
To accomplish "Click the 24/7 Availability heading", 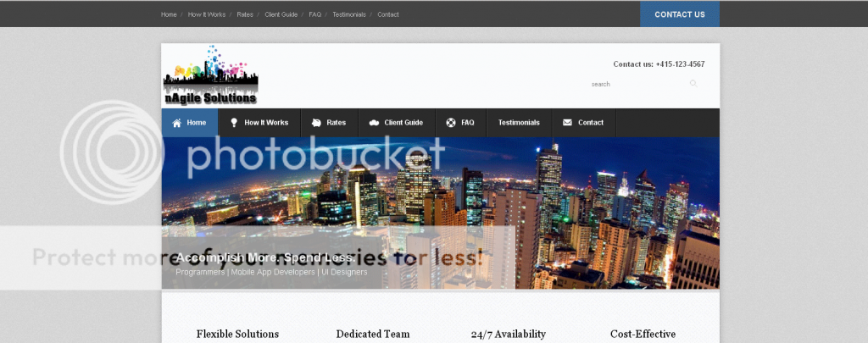I will (509, 335).
